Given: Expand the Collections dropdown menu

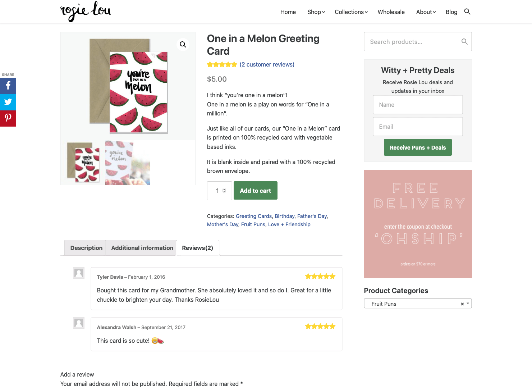Looking at the screenshot, I should pos(350,12).
